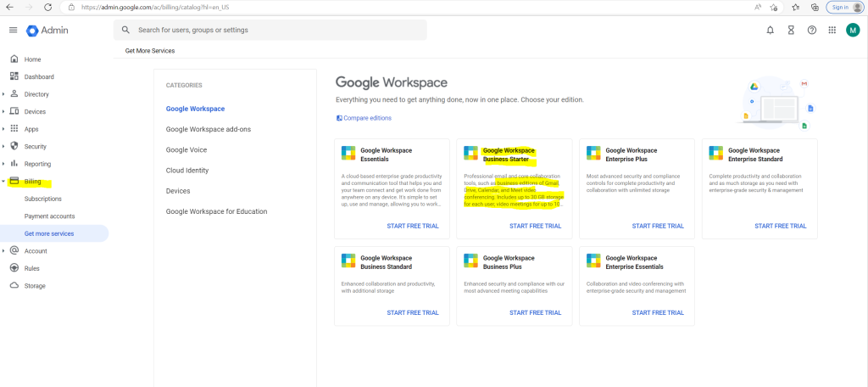Screen dimensions: 868x387
Task: Go back in browser
Action: tap(9, 7)
